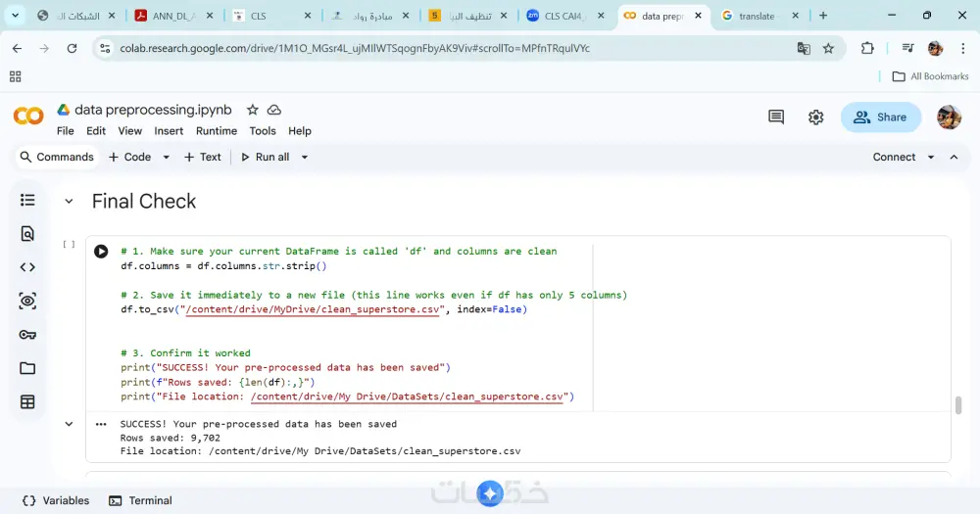The image size is (980, 514).
Task: Open the Terminal panel
Action: pyautogui.click(x=140, y=501)
